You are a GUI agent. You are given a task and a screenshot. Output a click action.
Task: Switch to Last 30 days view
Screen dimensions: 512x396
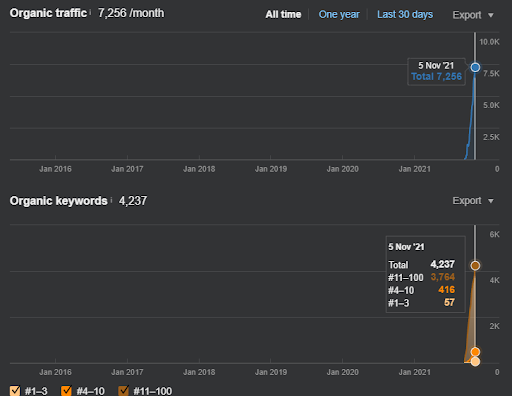405,14
